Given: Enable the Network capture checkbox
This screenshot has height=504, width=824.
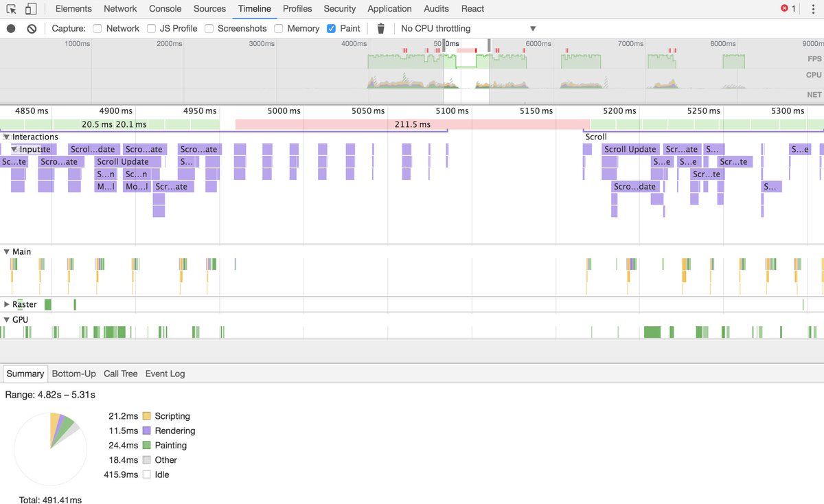Looking at the screenshot, I should pos(98,28).
